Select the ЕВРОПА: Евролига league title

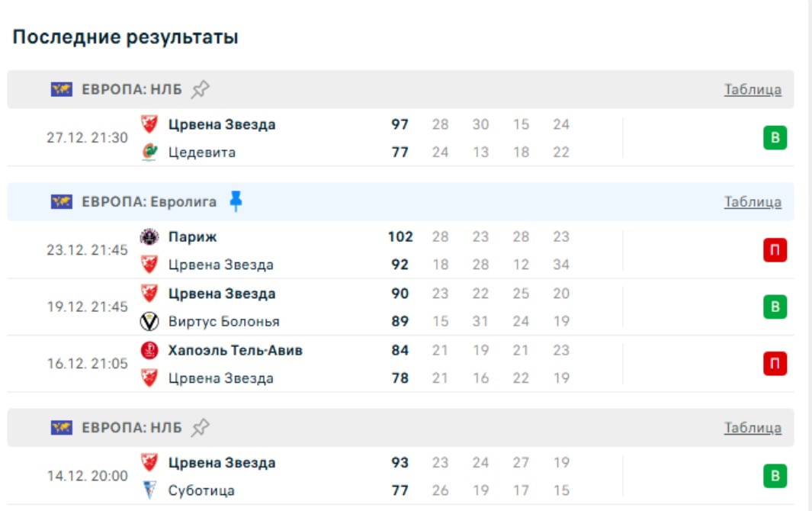pos(149,201)
